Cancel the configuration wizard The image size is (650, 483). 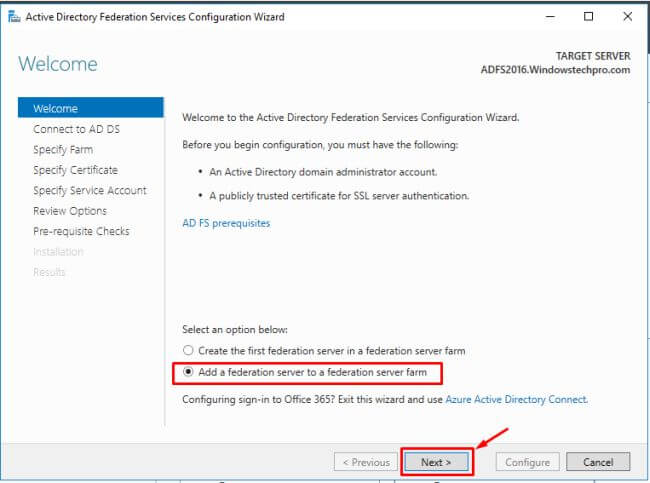(598, 462)
